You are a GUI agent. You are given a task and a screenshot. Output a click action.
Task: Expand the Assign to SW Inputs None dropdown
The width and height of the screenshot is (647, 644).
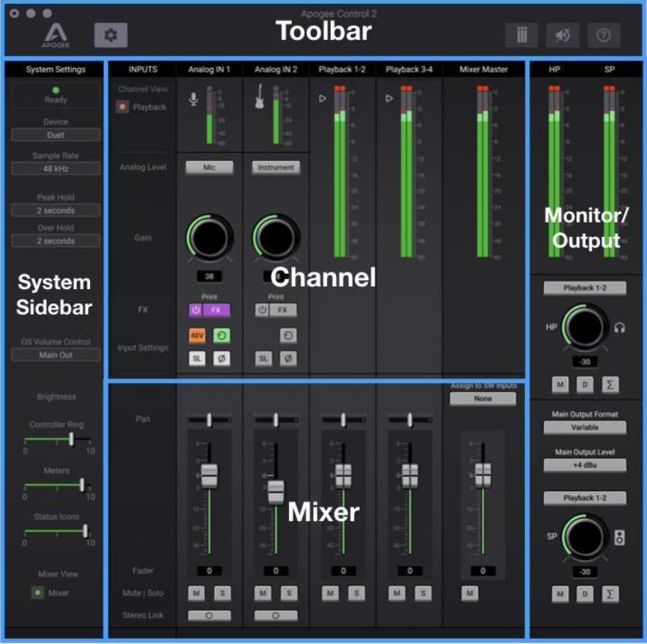pos(482,399)
